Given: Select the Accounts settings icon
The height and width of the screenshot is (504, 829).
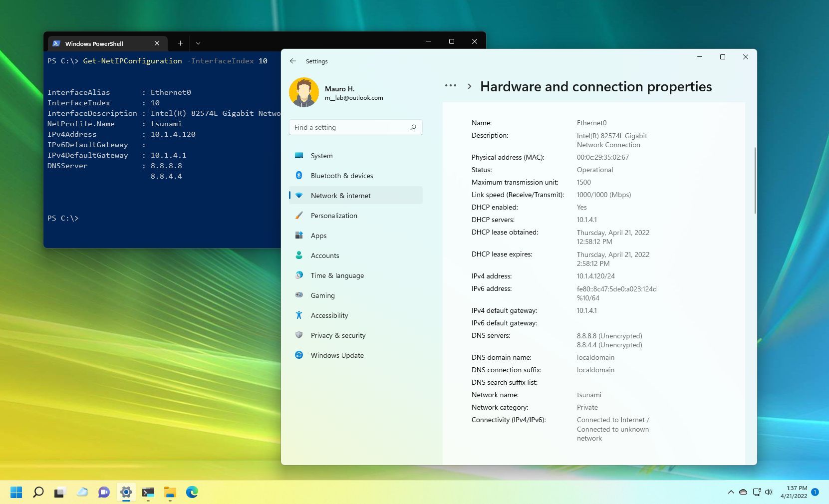Looking at the screenshot, I should pyautogui.click(x=299, y=255).
